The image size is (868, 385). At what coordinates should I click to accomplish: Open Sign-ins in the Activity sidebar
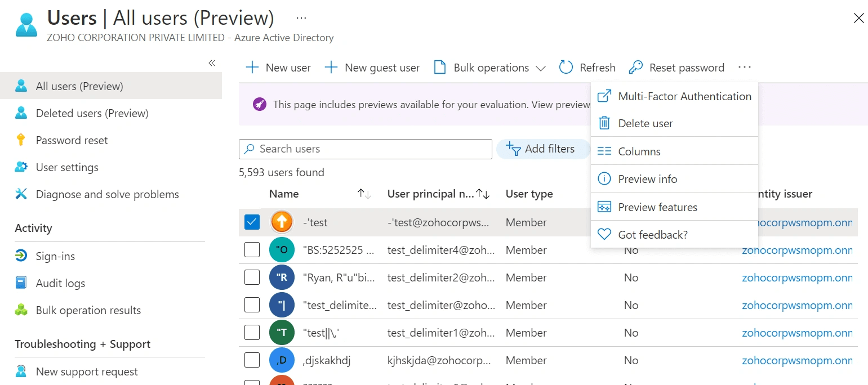[x=55, y=256]
